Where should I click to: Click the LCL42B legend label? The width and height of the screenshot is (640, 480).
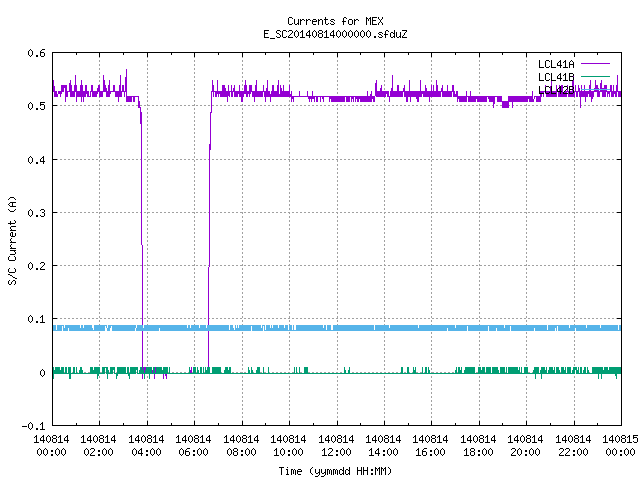click(x=556, y=90)
